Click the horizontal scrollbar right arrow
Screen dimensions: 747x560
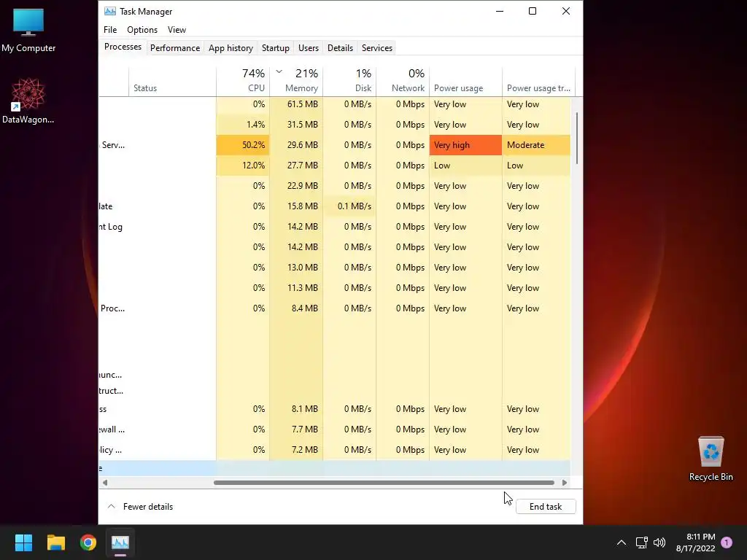pos(565,483)
